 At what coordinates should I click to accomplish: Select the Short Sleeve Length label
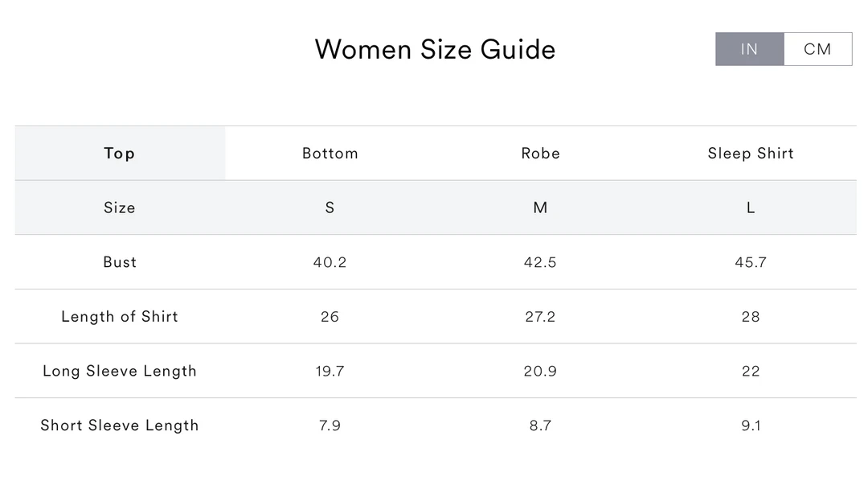(120, 425)
